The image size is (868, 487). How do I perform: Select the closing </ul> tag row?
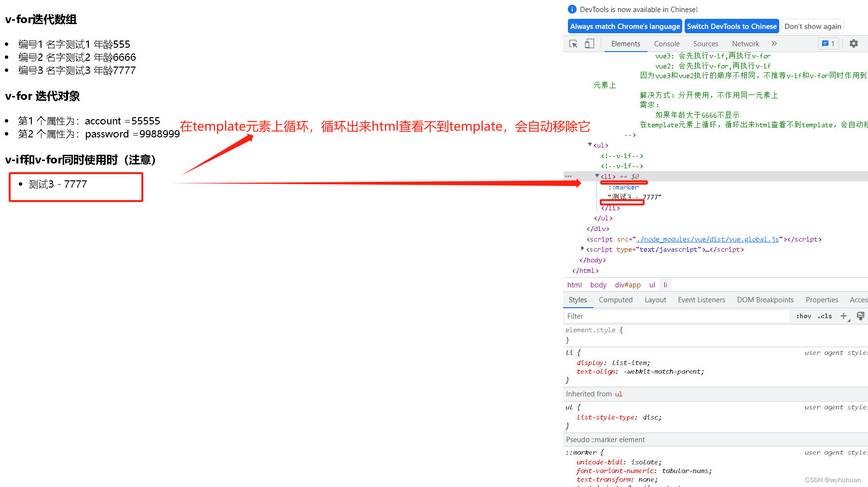[x=603, y=218]
